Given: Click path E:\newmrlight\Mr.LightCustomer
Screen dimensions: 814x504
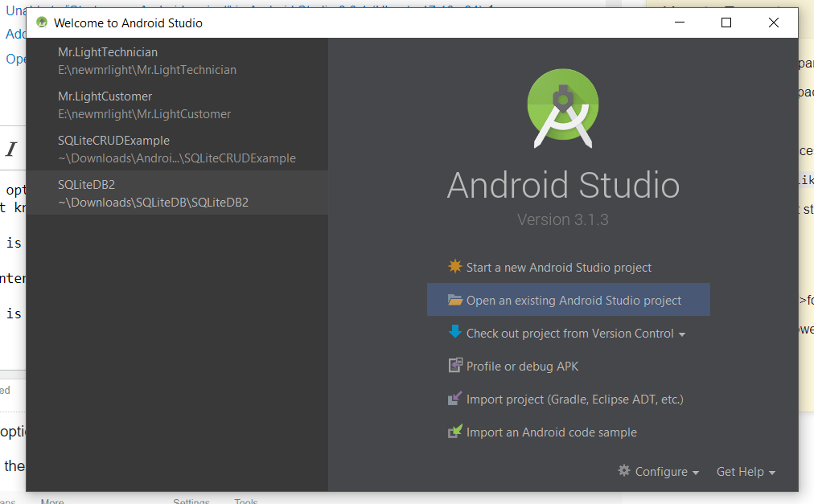Looking at the screenshot, I should coord(144,113).
